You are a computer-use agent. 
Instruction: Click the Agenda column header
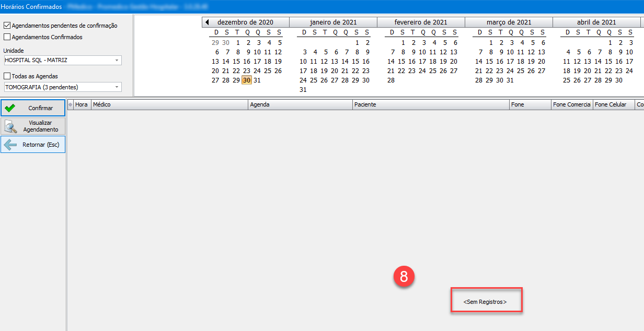[300, 105]
